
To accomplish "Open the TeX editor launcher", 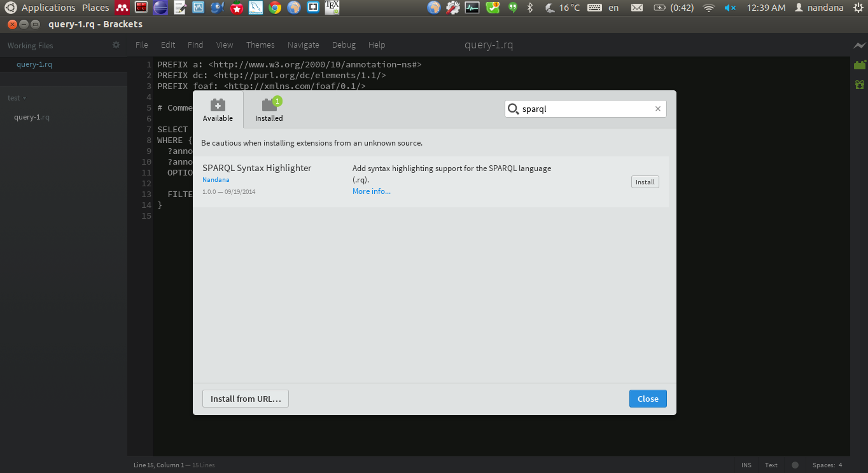I will click(x=332, y=8).
